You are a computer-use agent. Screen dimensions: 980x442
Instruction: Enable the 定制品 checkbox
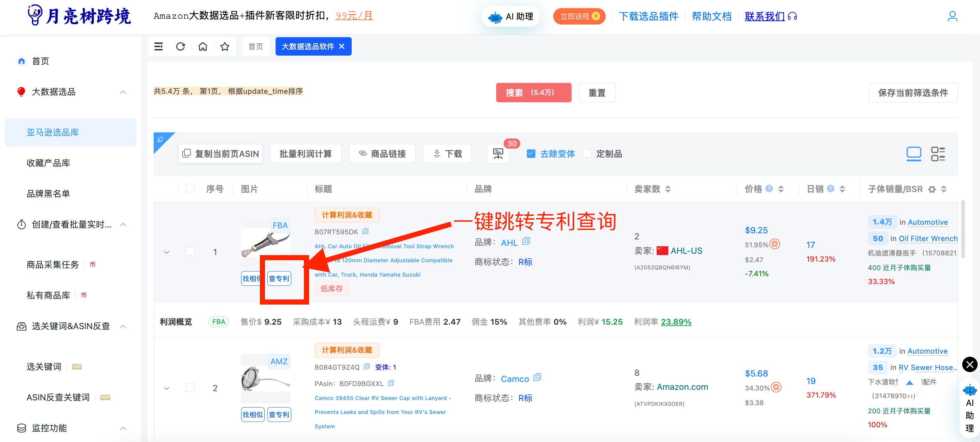[x=587, y=154]
